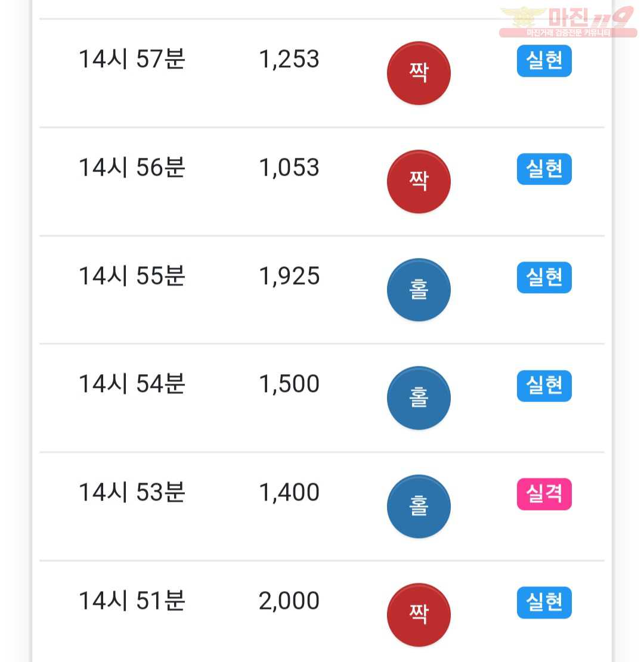Viewport: 644px width, 662px height.
Task: Click the red 짝 circle for 14시 57분
Action: point(419,73)
